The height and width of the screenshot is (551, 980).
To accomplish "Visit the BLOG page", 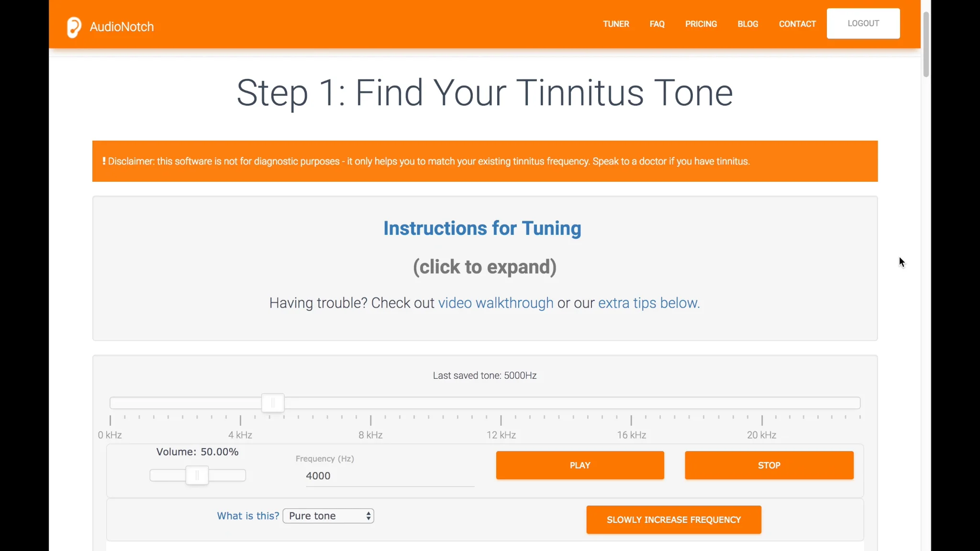I will 747,24.
